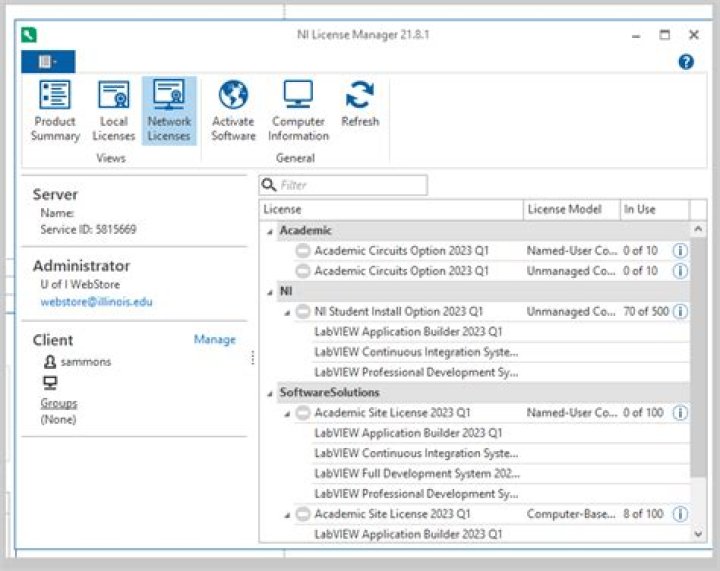The height and width of the screenshot is (571, 720).
Task: Collapse the Academic license group
Action: pos(268,231)
